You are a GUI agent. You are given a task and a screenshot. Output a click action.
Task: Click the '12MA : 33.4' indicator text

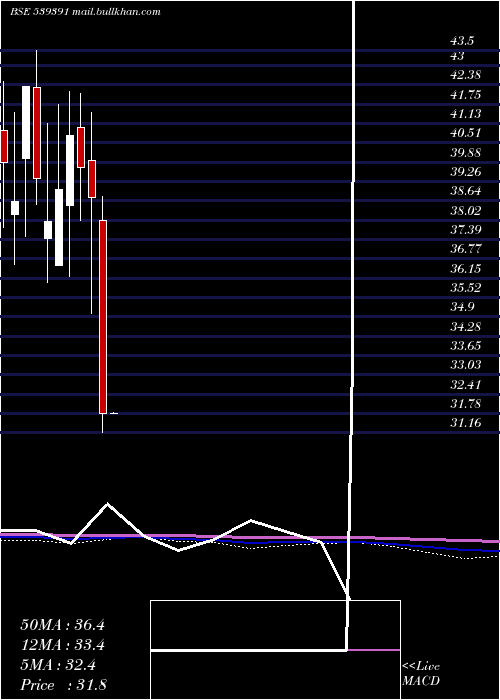(x=62, y=645)
